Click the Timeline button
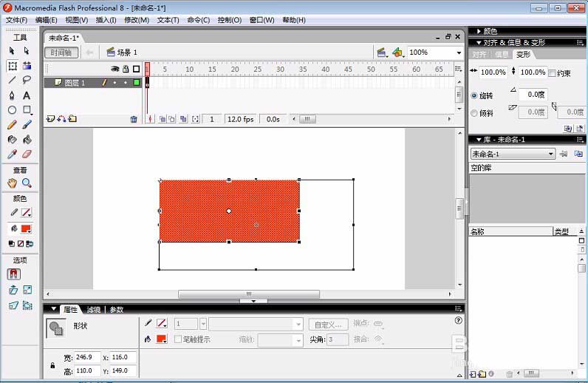Viewport: 588px width, 383px height. [61, 52]
